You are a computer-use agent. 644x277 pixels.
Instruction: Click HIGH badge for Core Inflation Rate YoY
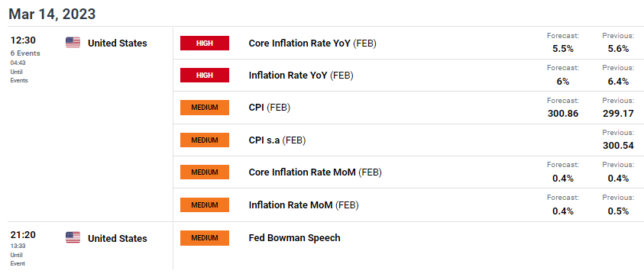pyautogui.click(x=205, y=43)
